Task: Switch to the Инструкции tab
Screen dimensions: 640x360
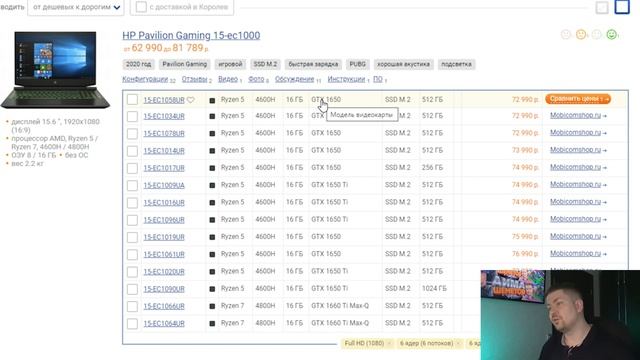Action: pos(346,79)
